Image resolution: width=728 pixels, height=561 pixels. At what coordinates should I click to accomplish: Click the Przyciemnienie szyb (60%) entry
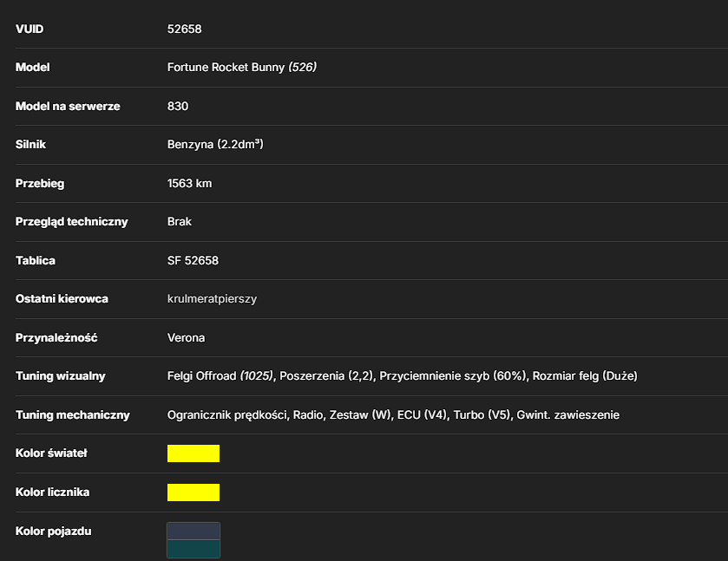click(x=453, y=375)
